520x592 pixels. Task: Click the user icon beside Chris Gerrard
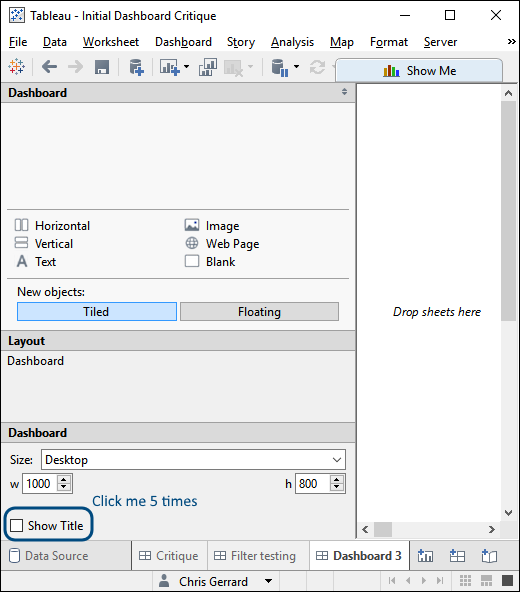click(164, 581)
